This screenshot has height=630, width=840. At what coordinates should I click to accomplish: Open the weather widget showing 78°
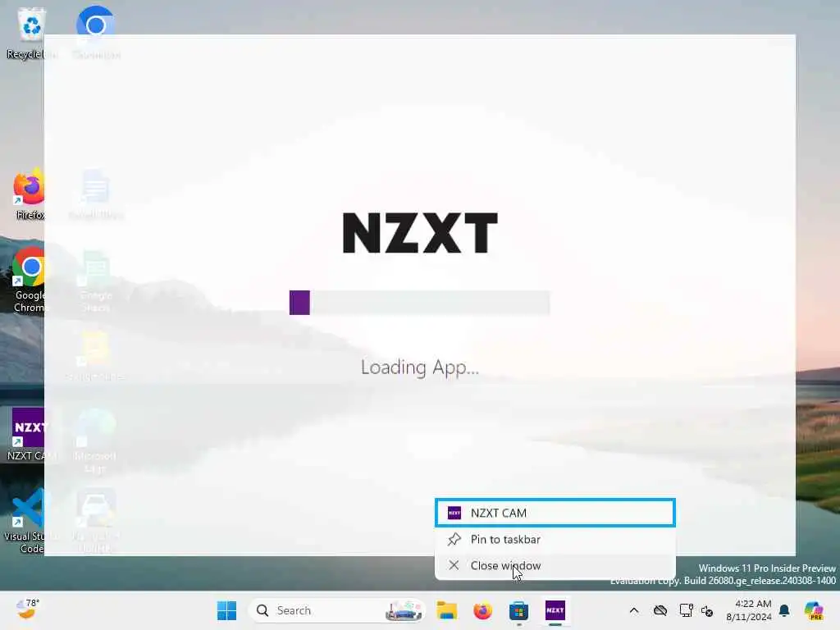point(27,609)
